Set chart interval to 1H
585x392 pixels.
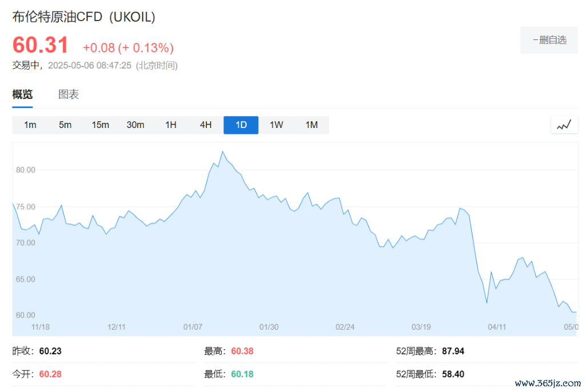click(171, 125)
